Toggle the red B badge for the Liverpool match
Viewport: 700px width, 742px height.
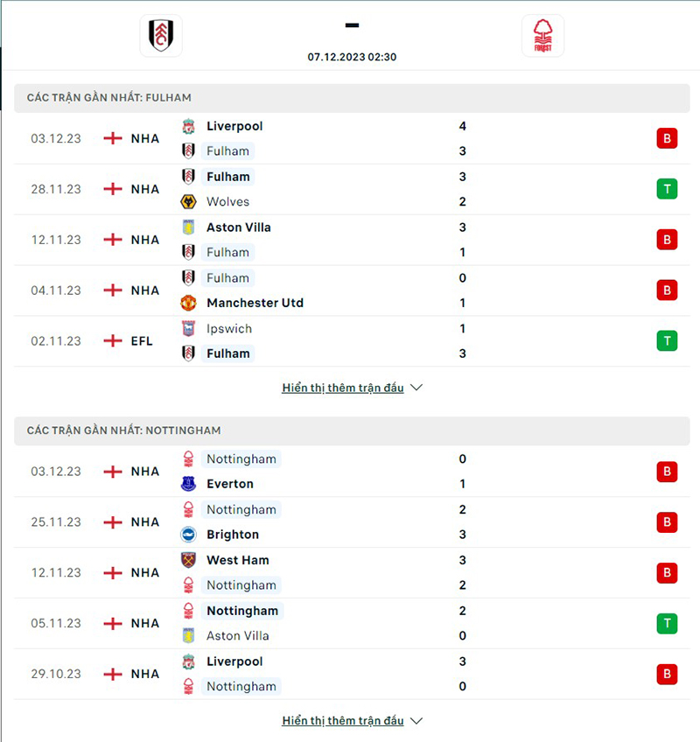click(x=667, y=138)
